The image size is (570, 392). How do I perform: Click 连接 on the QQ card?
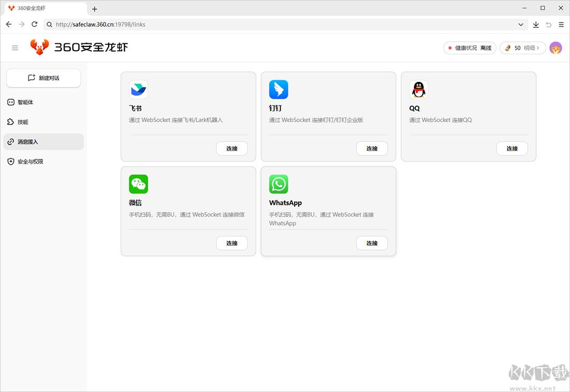[512, 148]
